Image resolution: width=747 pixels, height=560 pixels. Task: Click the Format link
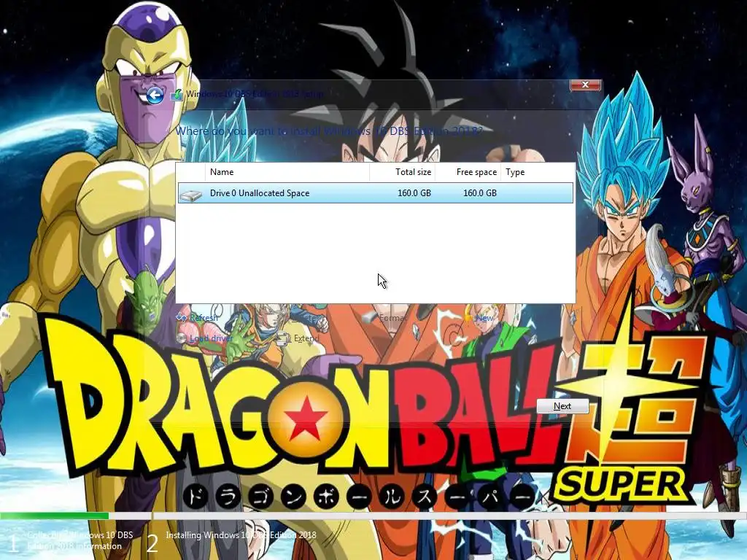tap(392, 318)
